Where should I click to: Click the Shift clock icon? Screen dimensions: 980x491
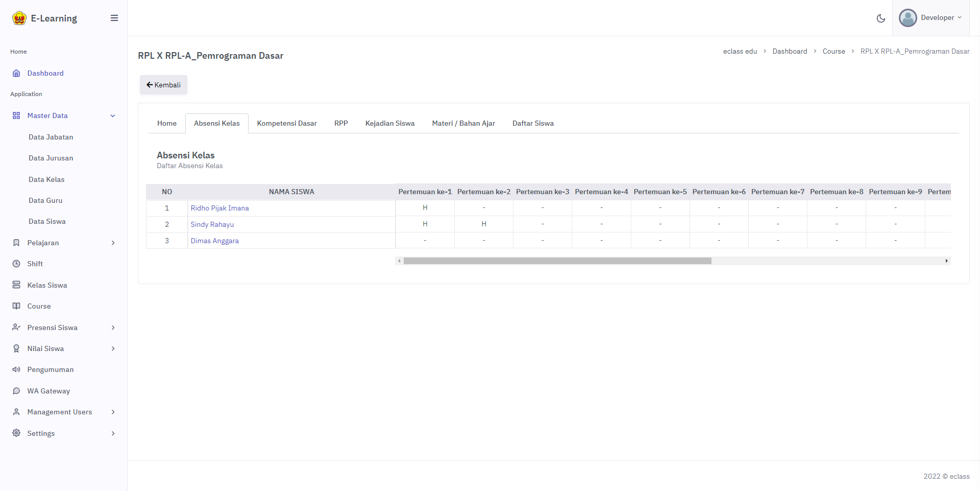pos(16,264)
